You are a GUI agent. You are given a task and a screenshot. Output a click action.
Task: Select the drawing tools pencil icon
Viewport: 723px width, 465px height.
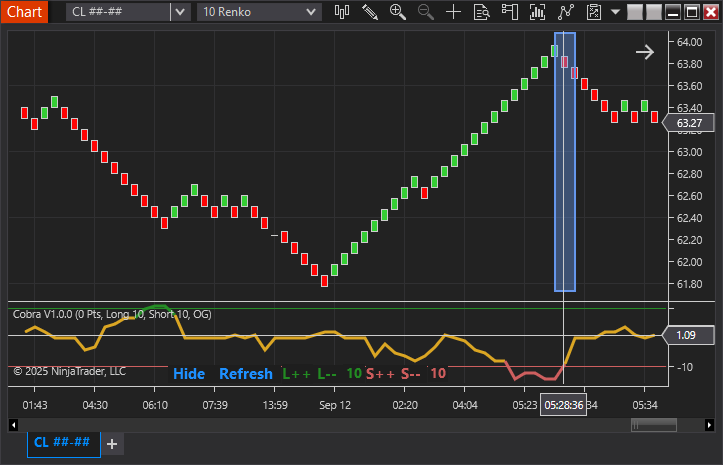370,12
